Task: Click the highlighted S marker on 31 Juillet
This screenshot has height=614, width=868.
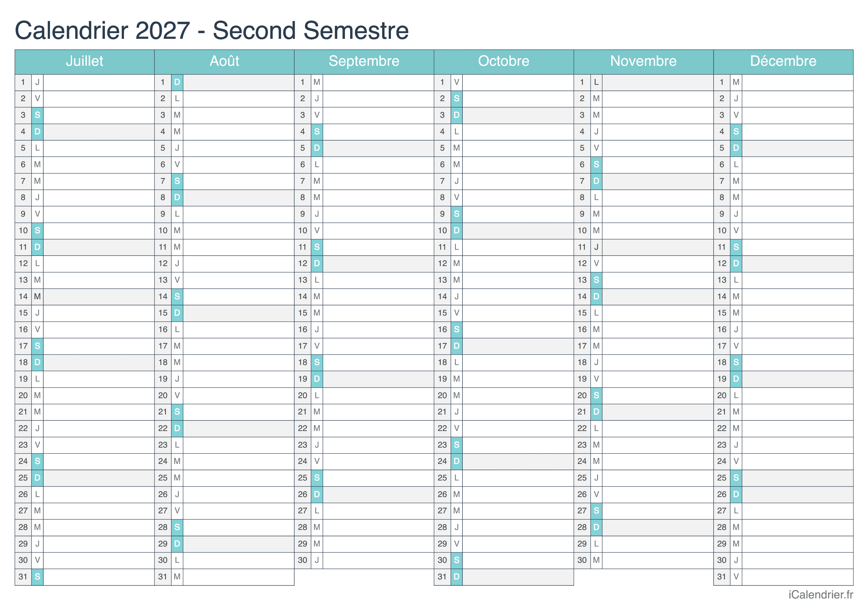Action: coord(37,577)
